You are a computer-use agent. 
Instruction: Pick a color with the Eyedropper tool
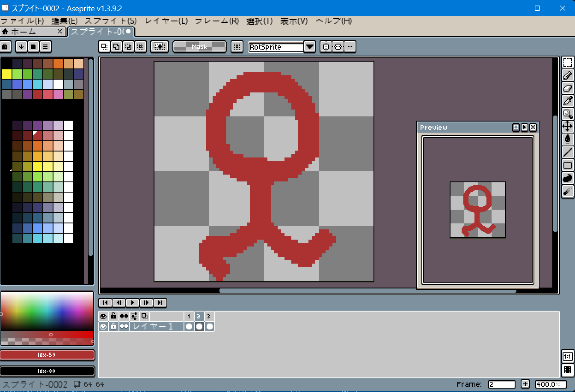point(568,101)
